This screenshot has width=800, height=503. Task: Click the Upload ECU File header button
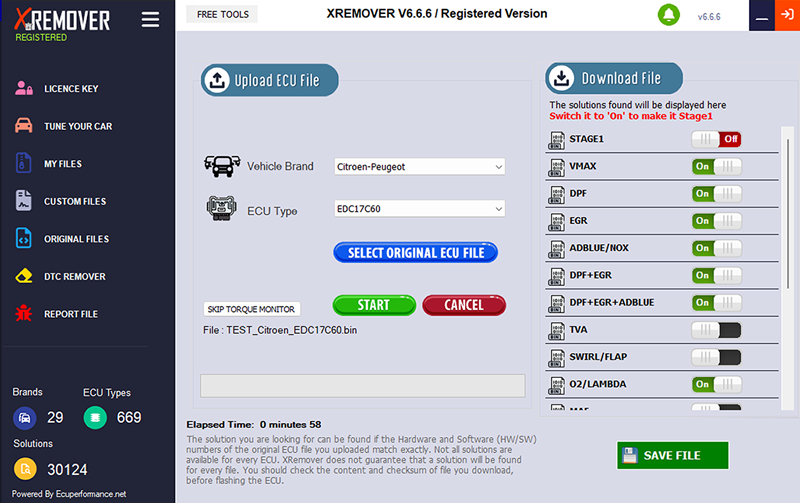tap(269, 80)
